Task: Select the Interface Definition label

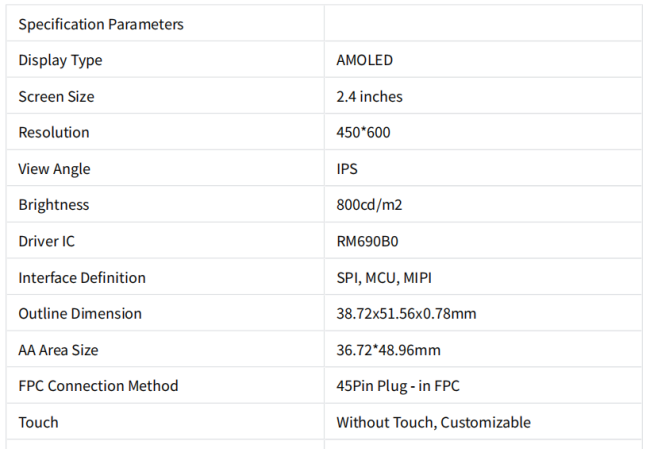Action: pos(82,278)
